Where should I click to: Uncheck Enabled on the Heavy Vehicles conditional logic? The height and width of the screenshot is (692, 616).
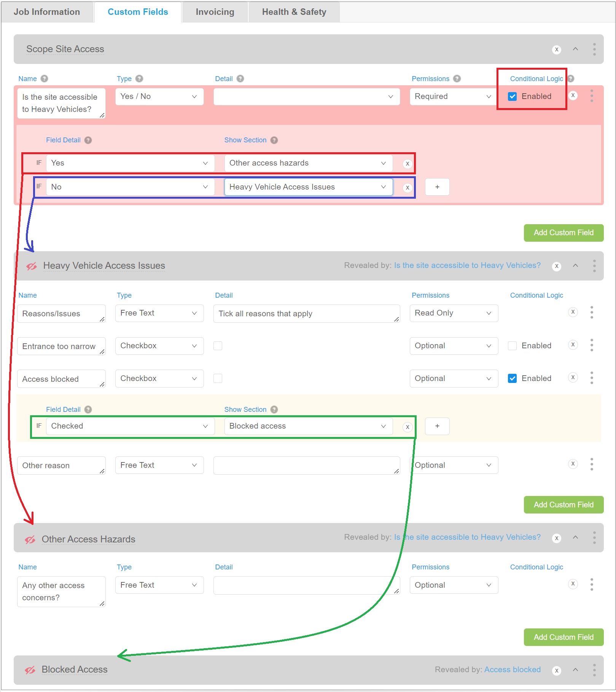[x=512, y=96]
